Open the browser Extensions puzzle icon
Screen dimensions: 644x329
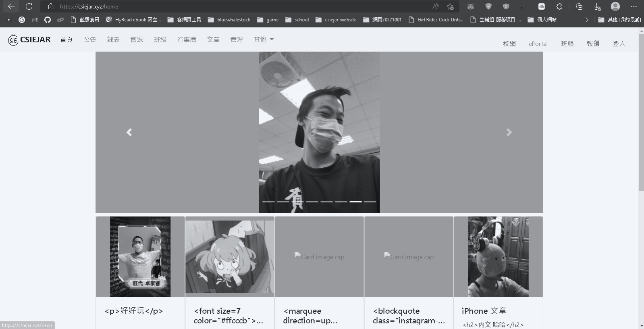[559, 6]
